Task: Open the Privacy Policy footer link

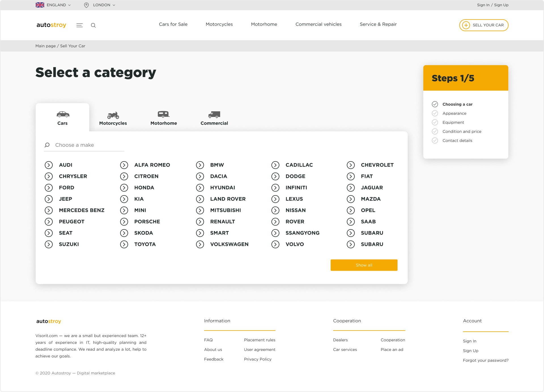Action: pyautogui.click(x=258, y=359)
